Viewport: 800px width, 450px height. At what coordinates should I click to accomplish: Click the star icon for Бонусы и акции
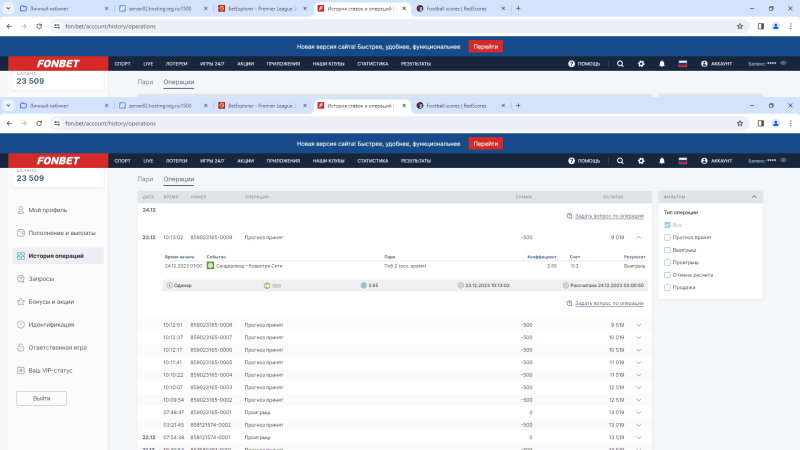point(21,301)
